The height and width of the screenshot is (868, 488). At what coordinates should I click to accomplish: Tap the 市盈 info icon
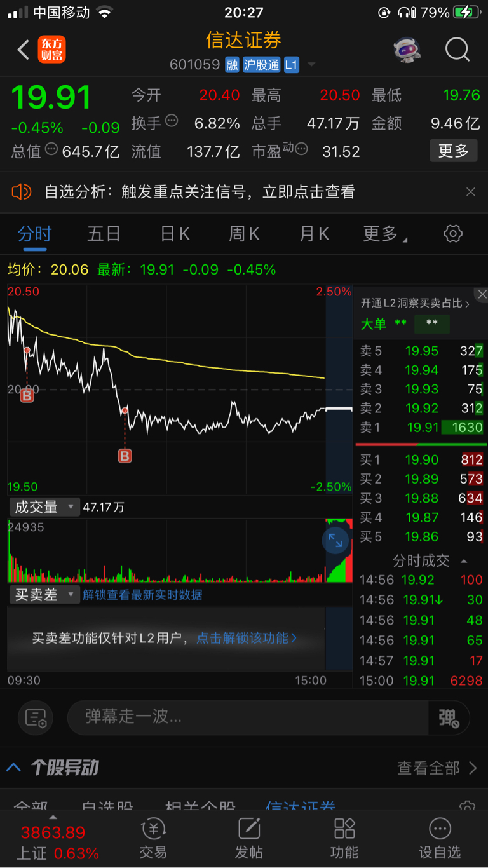pos(301,149)
